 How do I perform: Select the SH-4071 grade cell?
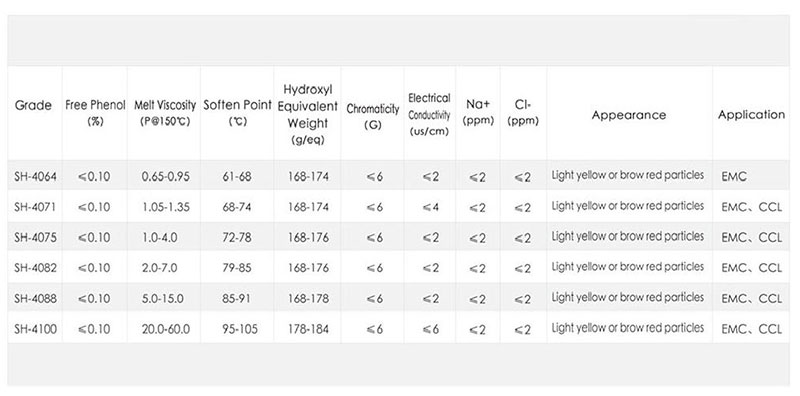tap(35, 207)
